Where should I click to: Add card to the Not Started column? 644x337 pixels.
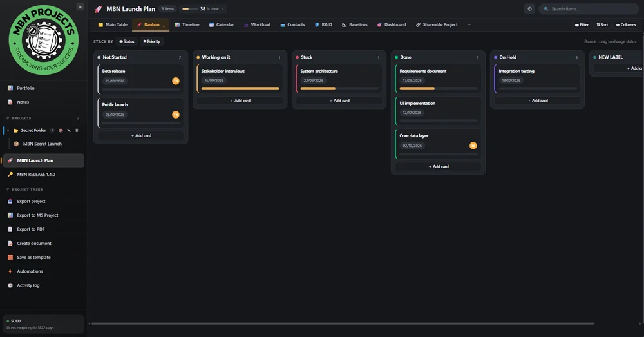pos(141,135)
